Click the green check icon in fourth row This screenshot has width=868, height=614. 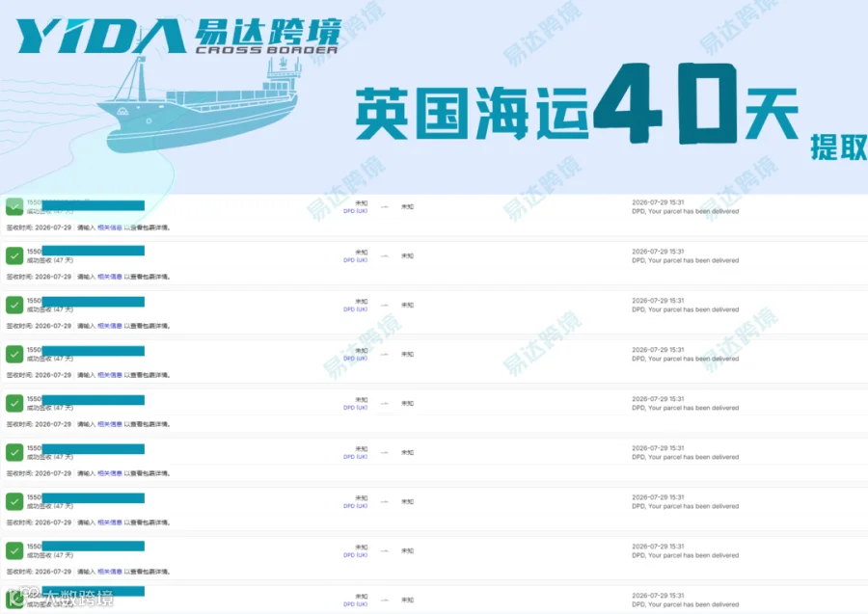point(14,354)
